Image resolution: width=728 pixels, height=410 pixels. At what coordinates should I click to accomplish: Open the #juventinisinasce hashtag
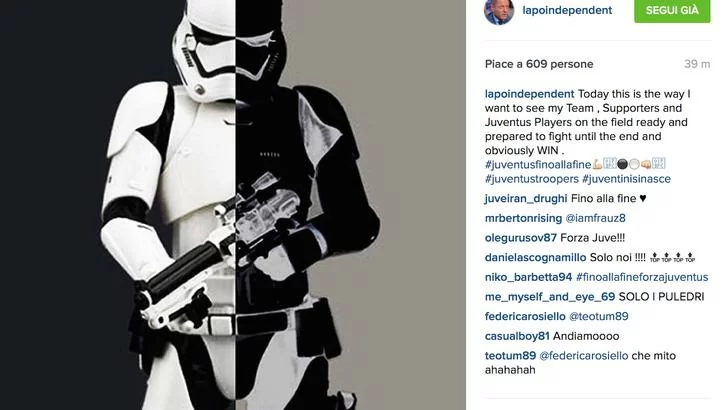pos(626,179)
